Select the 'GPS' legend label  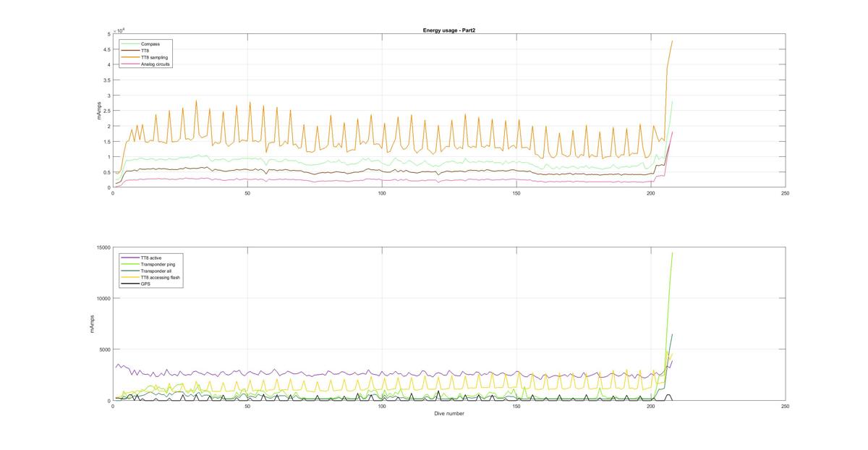145,284
